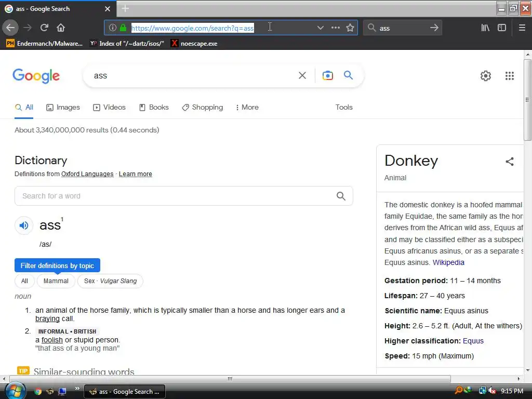The height and width of the screenshot is (399, 532).
Task: Click the Google search input field
Action: pos(193,76)
